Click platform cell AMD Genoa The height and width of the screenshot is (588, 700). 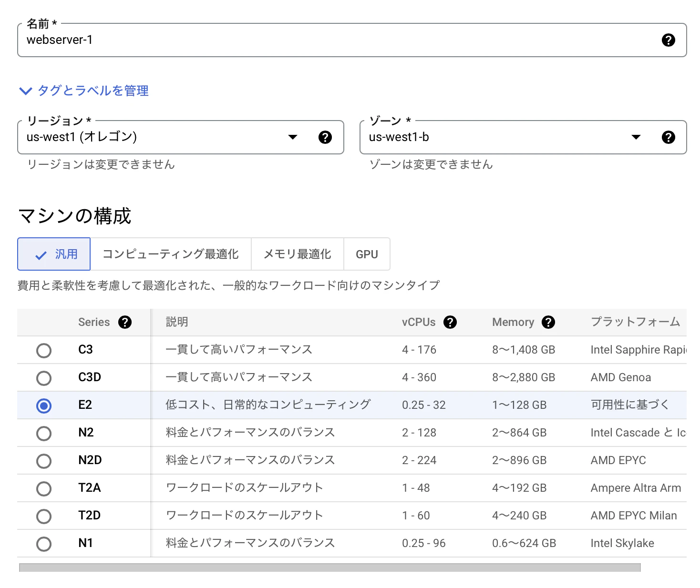[621, 377]
